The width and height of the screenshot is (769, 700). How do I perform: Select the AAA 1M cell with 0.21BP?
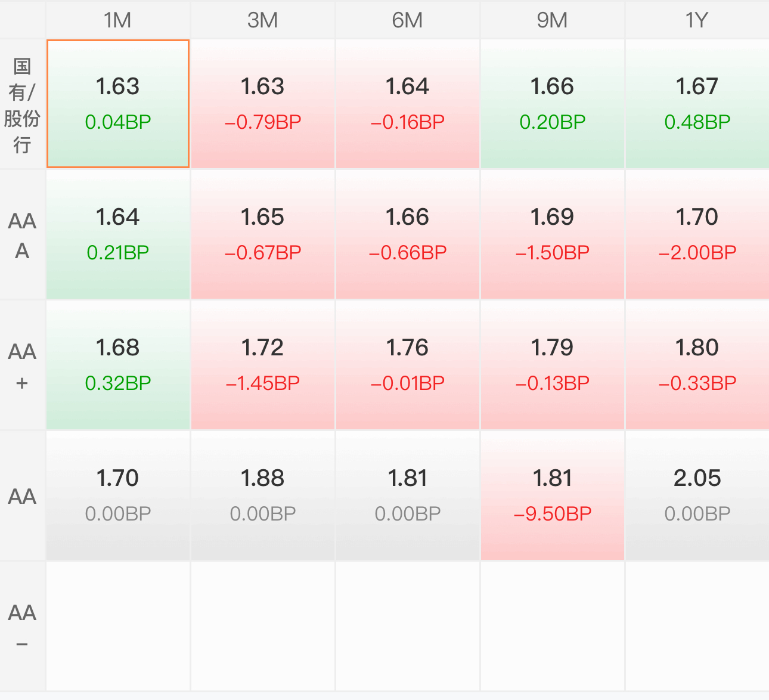118,235
